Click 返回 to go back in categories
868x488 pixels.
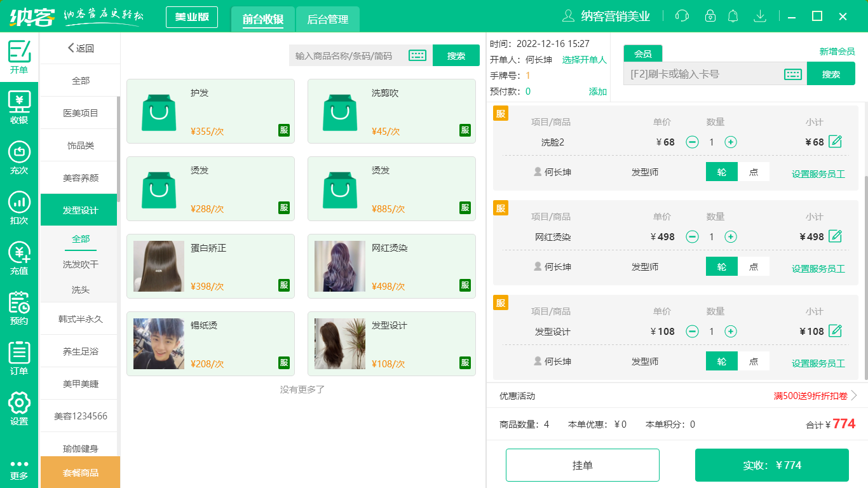point(80,48)
